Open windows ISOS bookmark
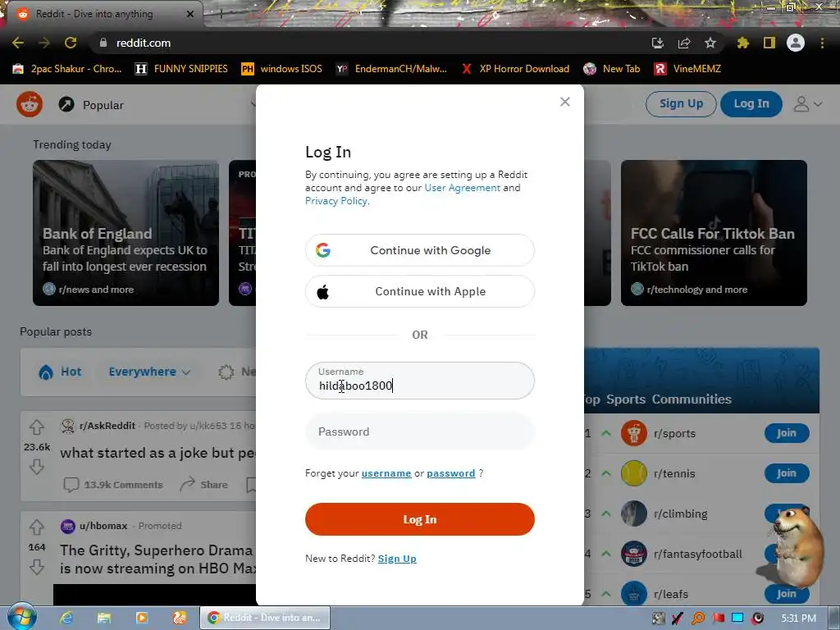840x630 pixels. [282, 69]
